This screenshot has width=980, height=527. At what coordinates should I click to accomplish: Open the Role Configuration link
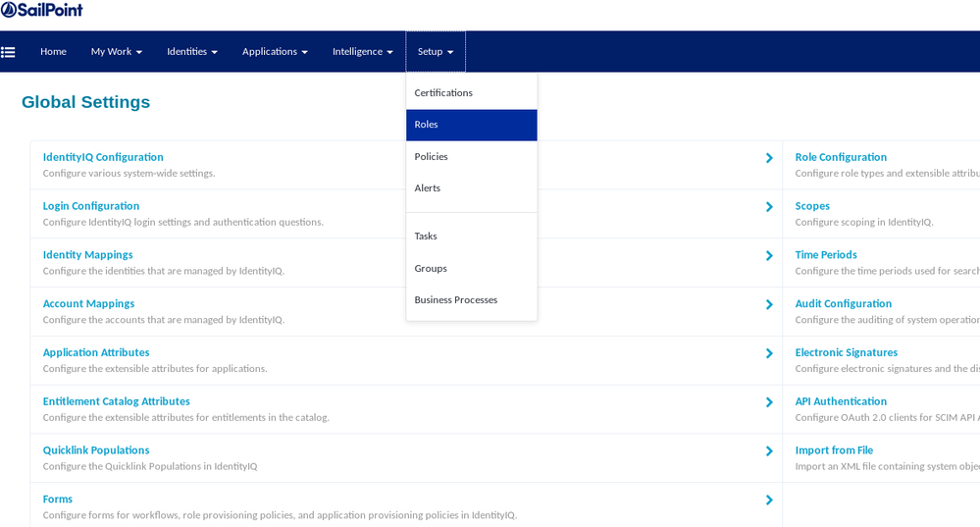pos(841,157)
